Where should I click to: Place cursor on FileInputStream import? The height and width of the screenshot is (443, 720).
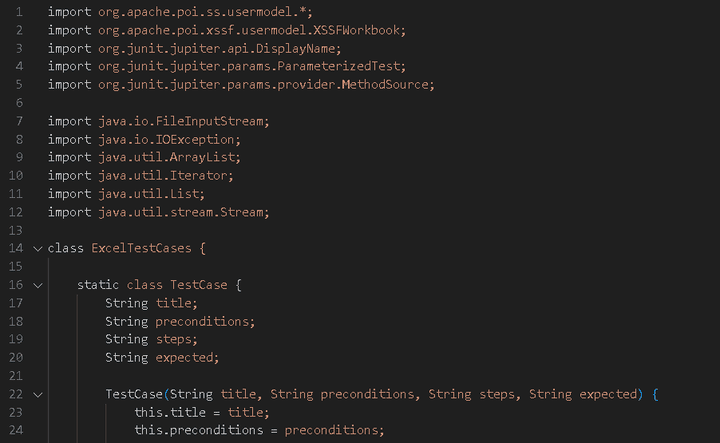220,121
